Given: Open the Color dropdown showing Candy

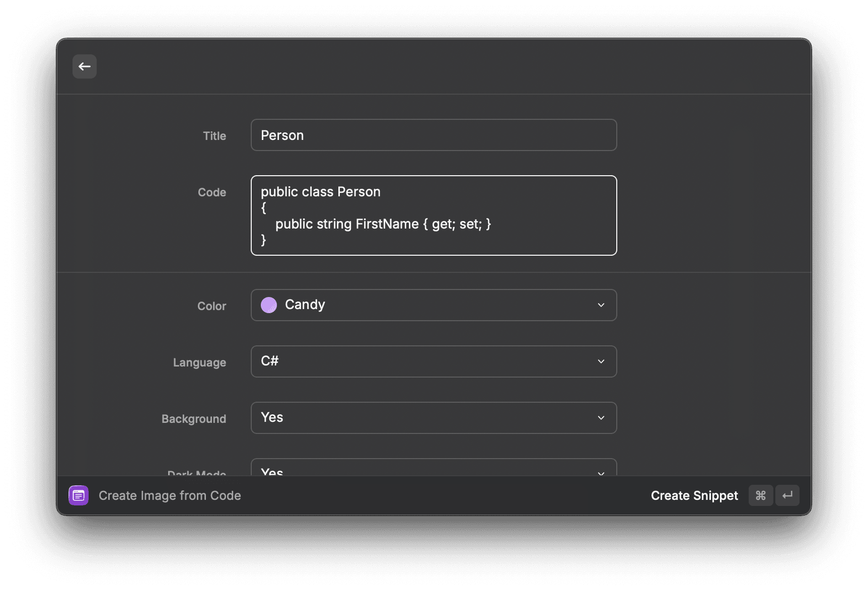Looking at the screenshot, I should (x=433, y=305).
